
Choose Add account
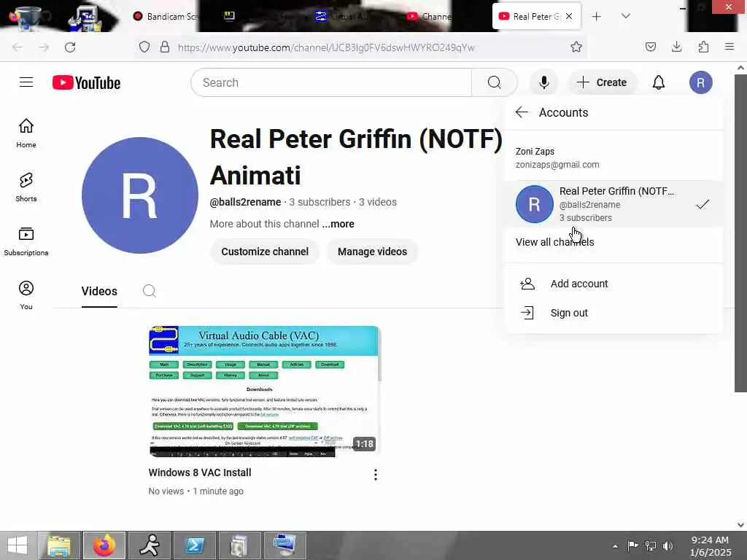[x=613, y=284]
